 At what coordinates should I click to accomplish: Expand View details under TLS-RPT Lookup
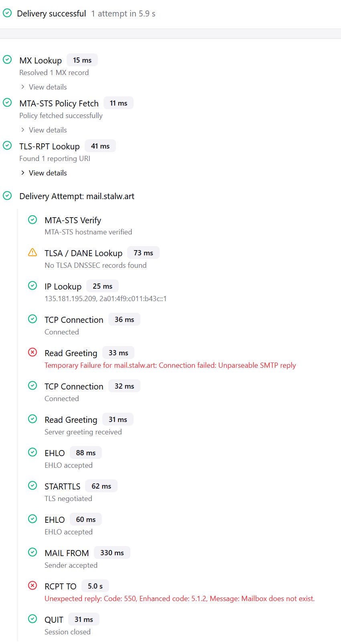coord(44,173)
